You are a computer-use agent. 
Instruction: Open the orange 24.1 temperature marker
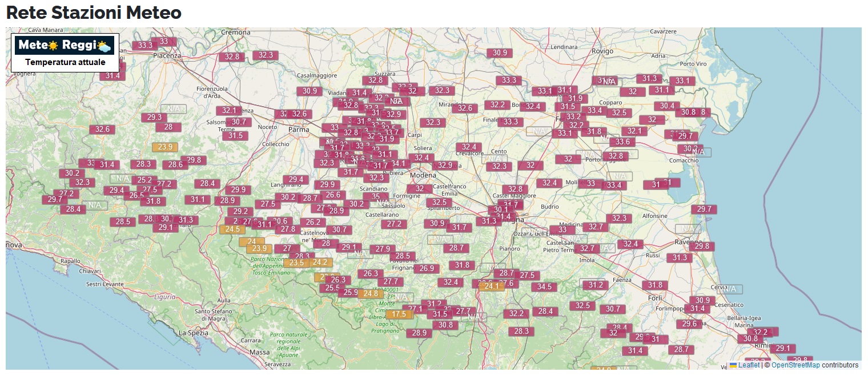(492, 286)
